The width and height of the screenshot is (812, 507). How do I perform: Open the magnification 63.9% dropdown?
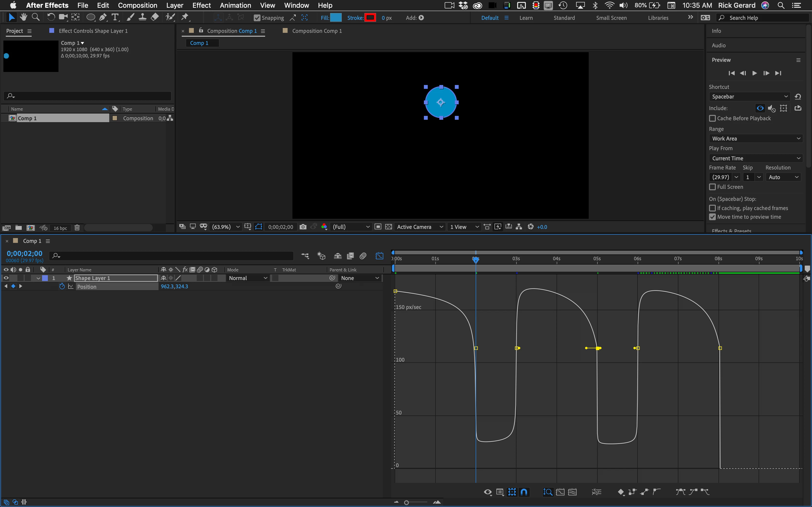tap(226, 227)
